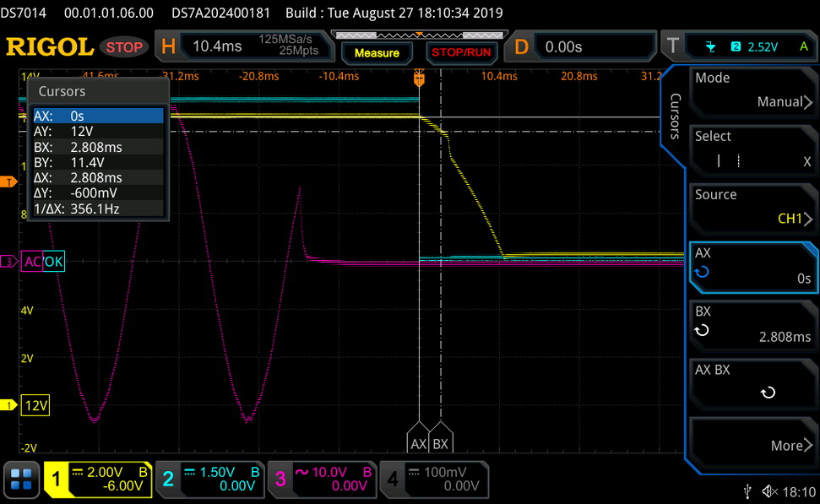Select trigger source channel 2 badge
820x504 pixels.
pyautogui.click(x=736, y=46)
